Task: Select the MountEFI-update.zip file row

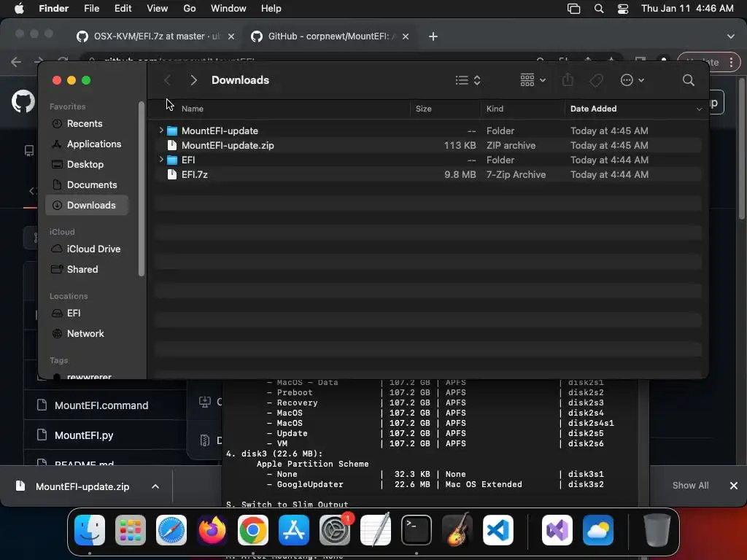Action: point(427,145)
